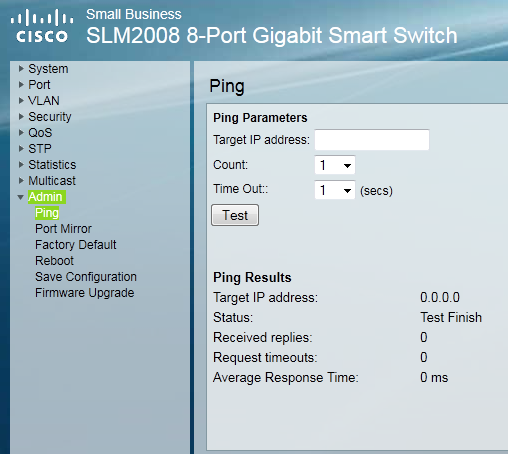This screenshot has height=454, width=508.
Task: Go to Port Mirror page
Action: coord(63,229)
